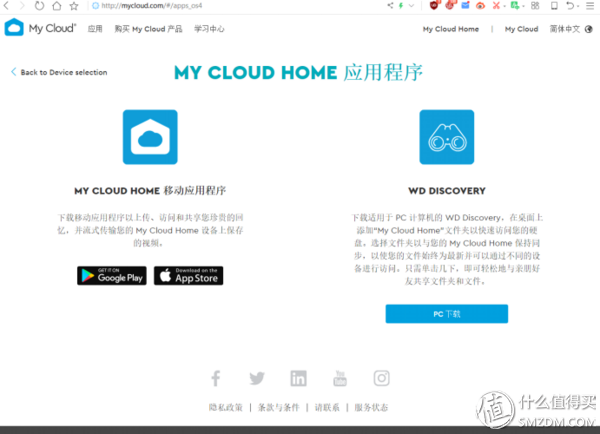Get the app on Google Play
Screen dimensions: 600x434
112,276
